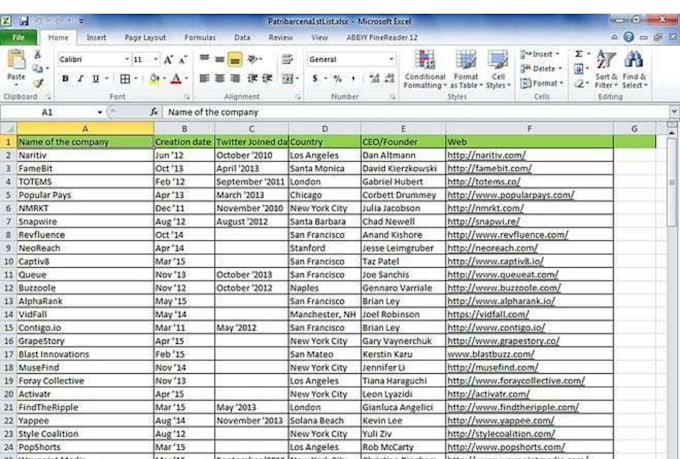The image size is (680, 459).
Task: Click Increase Indent icon
Action: pos(267,78)
